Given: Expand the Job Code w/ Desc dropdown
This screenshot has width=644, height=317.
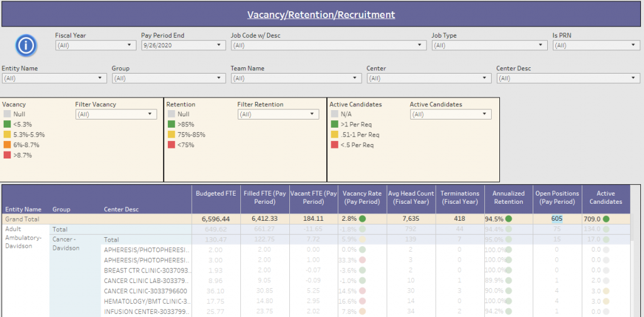Looking at the screenshot, I should click(x=329, y=45).
